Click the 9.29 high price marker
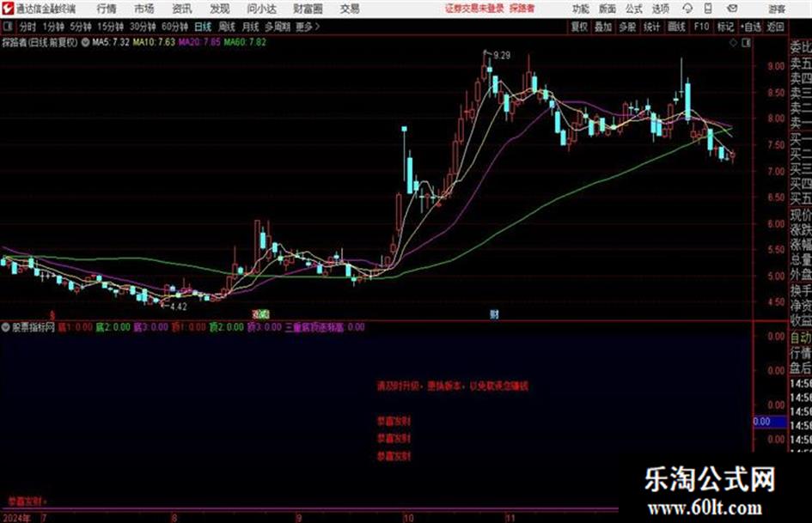This screenshot has width=812, height=523. tap(502, 56)
